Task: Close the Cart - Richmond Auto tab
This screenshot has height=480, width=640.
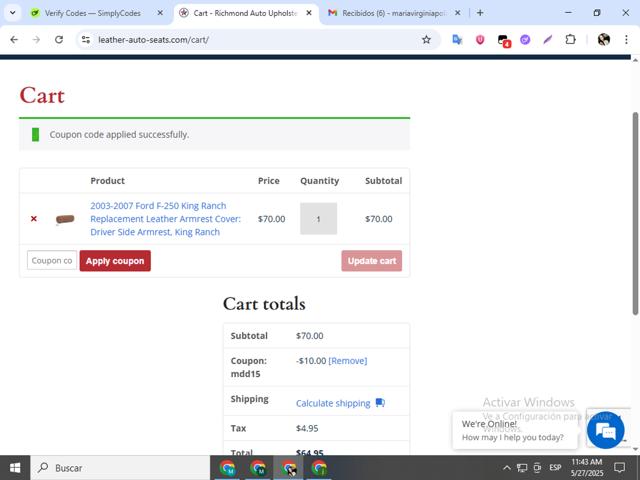Action: 309,13
